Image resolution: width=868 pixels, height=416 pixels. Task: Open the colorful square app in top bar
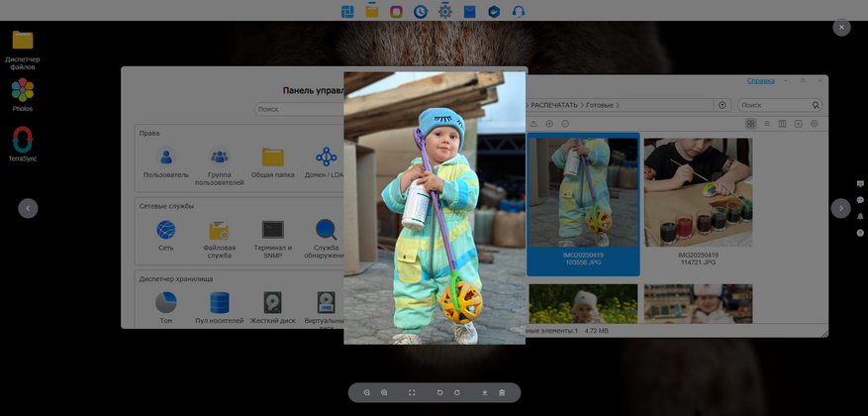click(x=396, y=11)
